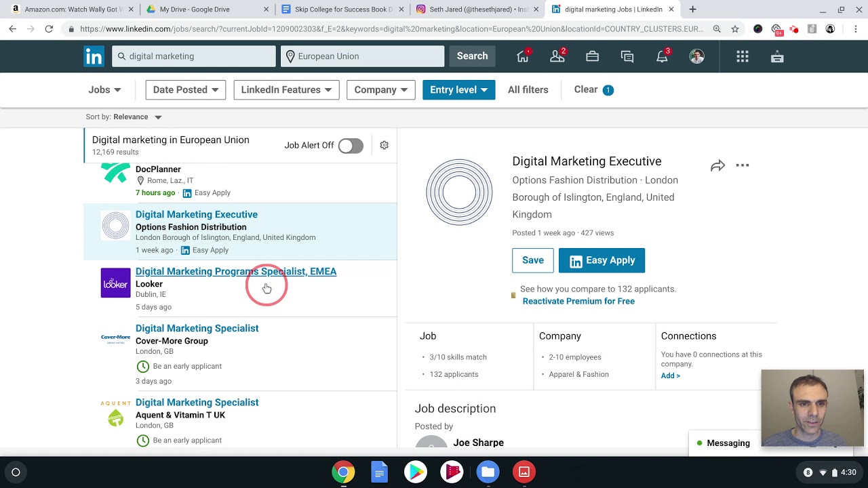
Task: Click All filters button
Action: click(x=528, y=89)
